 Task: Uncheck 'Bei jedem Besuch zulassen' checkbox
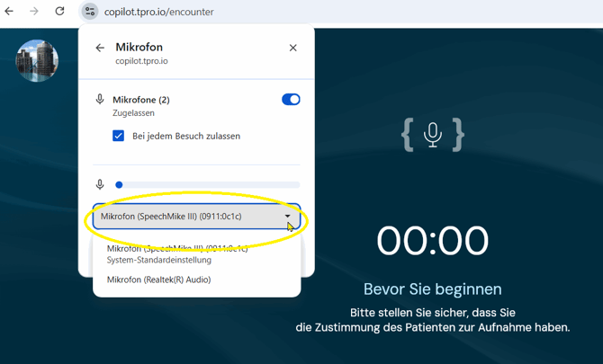[118, 136]
